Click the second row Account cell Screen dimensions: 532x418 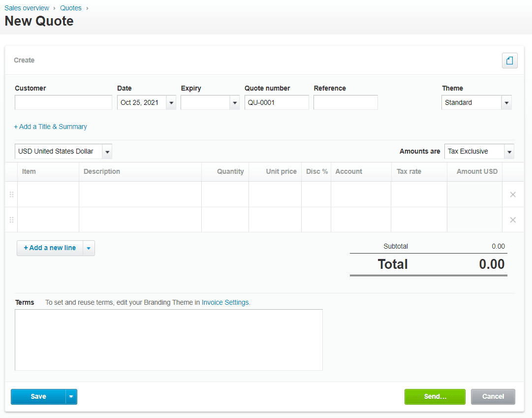coord(361,220)
